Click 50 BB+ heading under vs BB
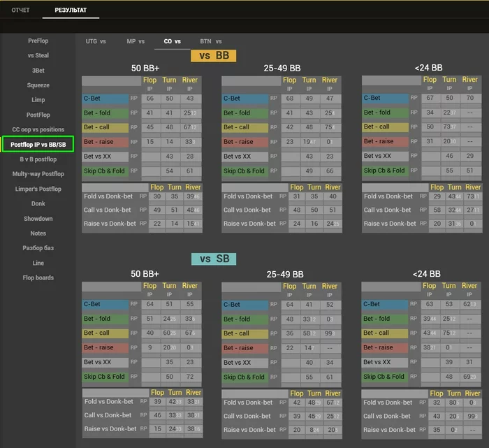 tap(145, 68)
